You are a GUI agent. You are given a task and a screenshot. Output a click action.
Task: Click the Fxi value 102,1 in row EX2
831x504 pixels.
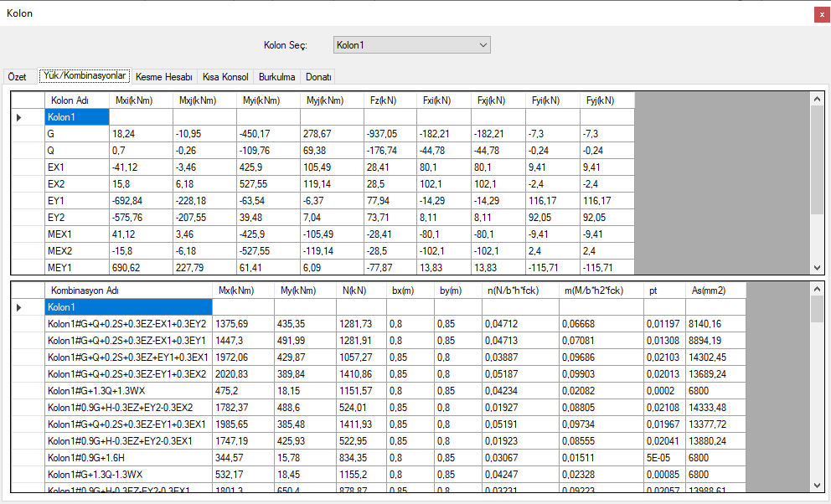point(444,184)
